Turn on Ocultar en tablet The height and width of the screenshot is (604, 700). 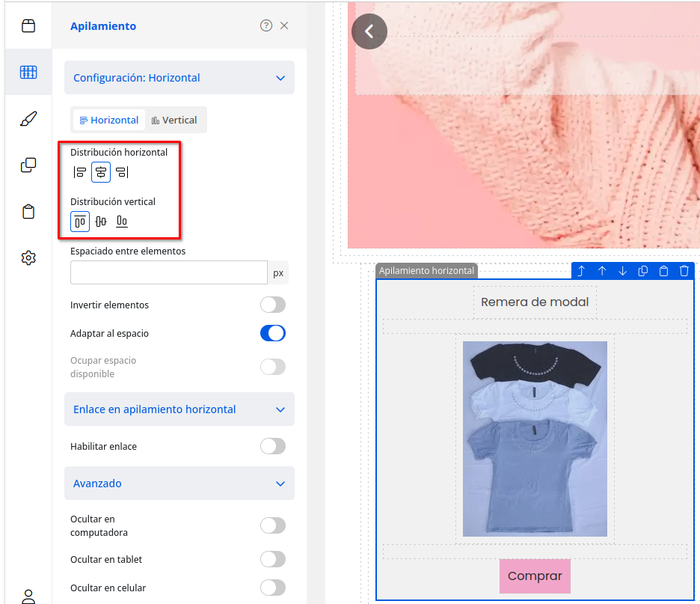tap(273, 560)
